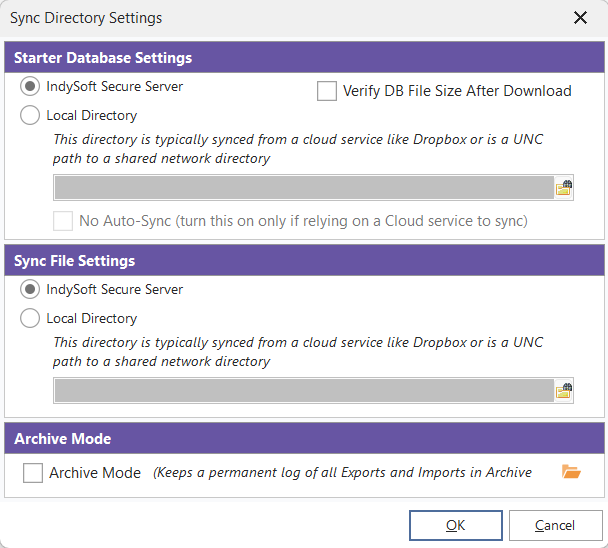Click the browse folder icon for Sync File directory
Viewport: 608px width, 548px height.
(x=564, y=391)
